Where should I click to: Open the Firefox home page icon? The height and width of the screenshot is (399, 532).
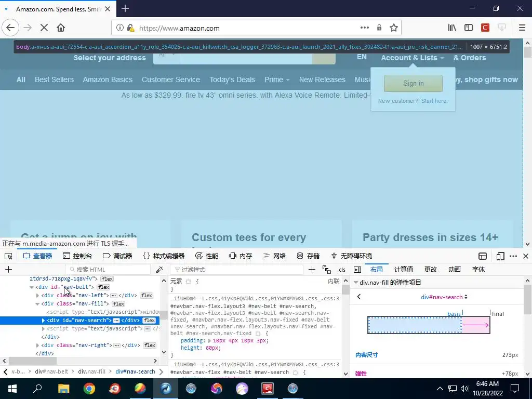tap(61, 28)
